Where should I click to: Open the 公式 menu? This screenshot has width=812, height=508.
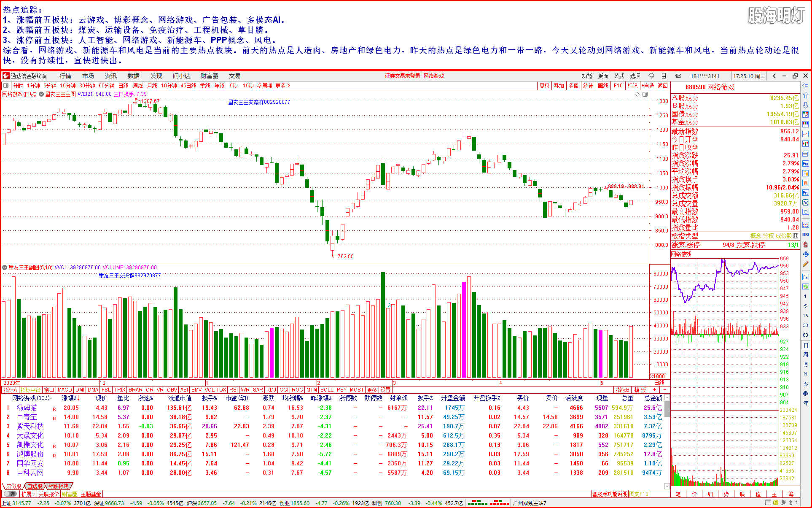619,76
